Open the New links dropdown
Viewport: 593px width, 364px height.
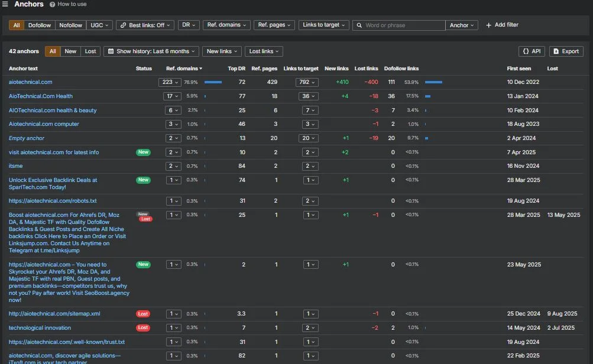[x=222, y=51]
